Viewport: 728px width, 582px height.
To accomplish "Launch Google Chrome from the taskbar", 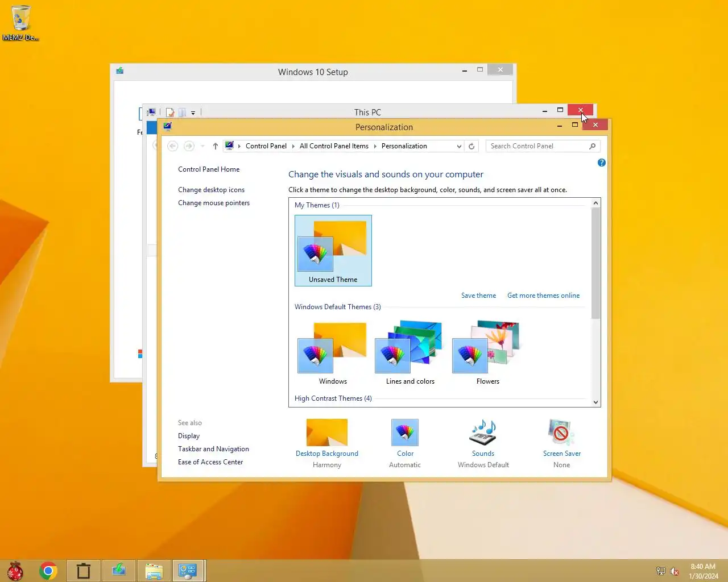I will (48, 571).
